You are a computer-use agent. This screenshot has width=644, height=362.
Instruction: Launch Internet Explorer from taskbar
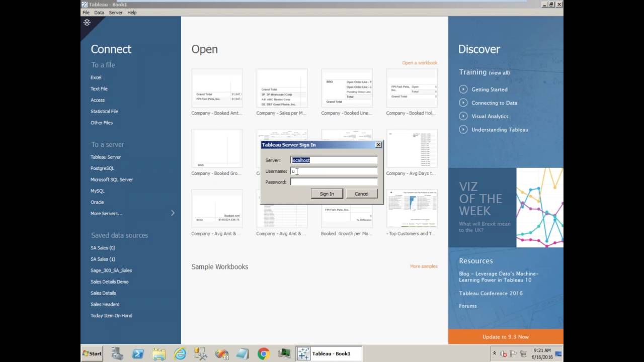tap(180, 354)
